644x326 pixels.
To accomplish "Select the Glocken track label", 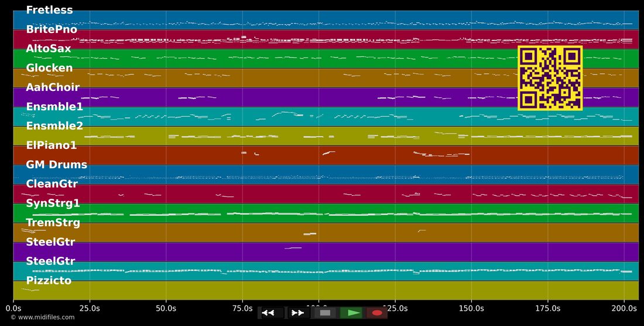I will [49, 68].
